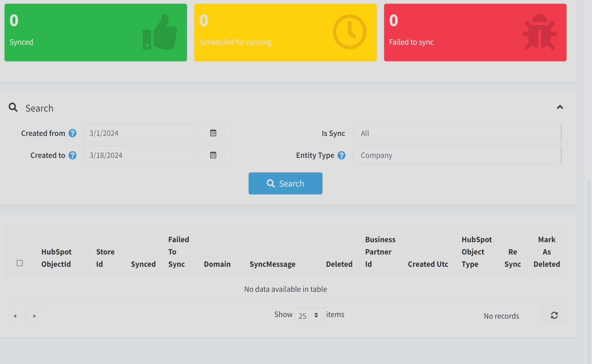The height and width of the screenshot is (364, 592).
Task: Click help icon beside Entity Type
Action: (342, 156)
